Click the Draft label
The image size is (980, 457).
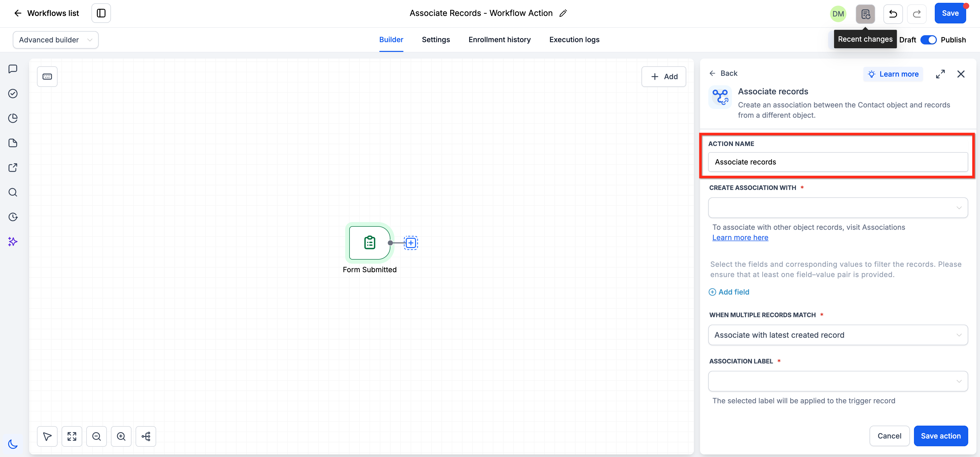pos(908,40)
